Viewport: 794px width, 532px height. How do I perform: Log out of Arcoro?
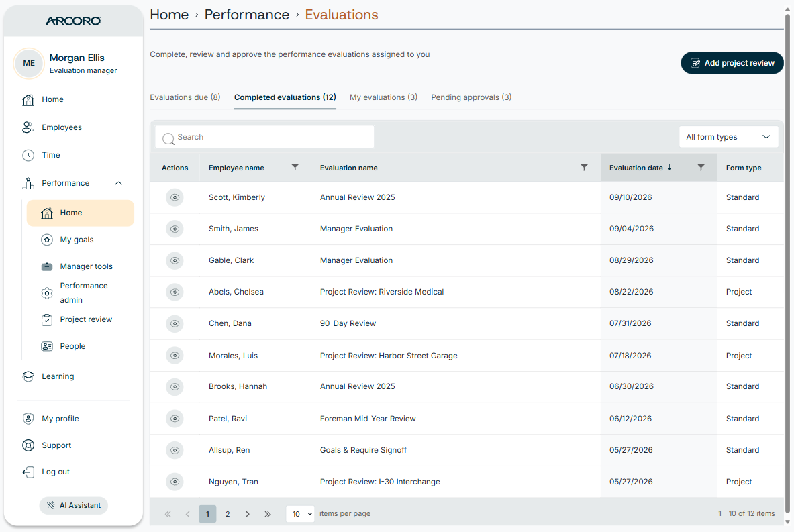[46, 472]
